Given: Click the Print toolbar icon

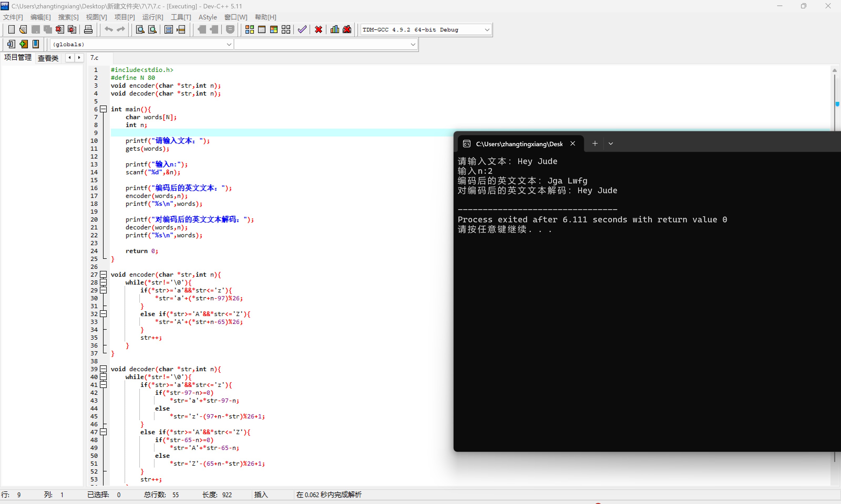Looking at the screenshot, I should (88, 30).
